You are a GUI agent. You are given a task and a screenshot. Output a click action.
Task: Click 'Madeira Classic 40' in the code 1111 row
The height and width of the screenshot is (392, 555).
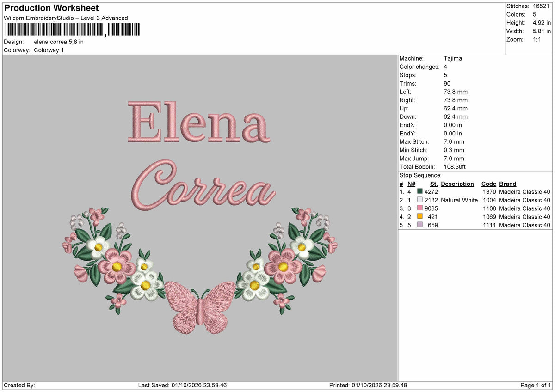tap(524, 225)
